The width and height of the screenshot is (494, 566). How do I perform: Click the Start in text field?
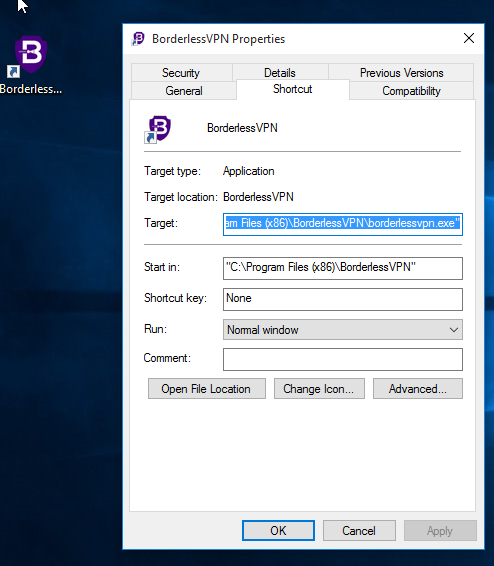tap(342, 268)
